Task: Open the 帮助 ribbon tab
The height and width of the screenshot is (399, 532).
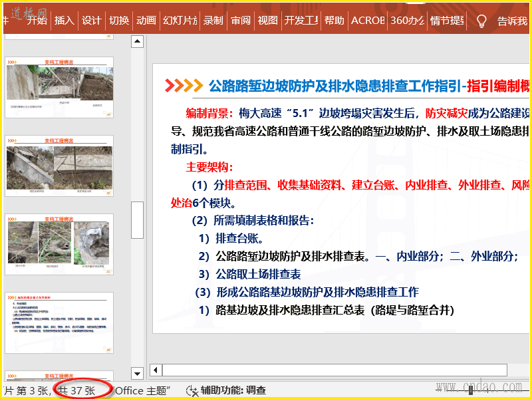Action: click(334, 21)
